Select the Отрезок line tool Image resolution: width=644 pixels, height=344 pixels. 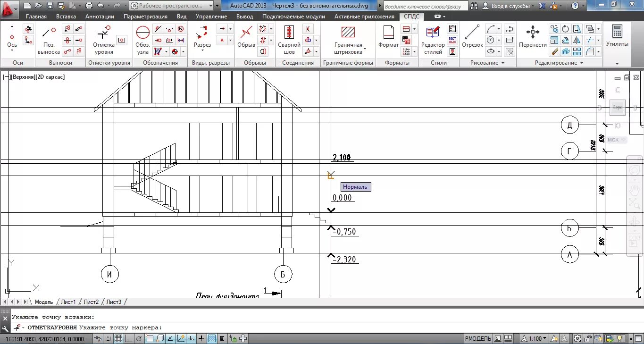[472, 37]
